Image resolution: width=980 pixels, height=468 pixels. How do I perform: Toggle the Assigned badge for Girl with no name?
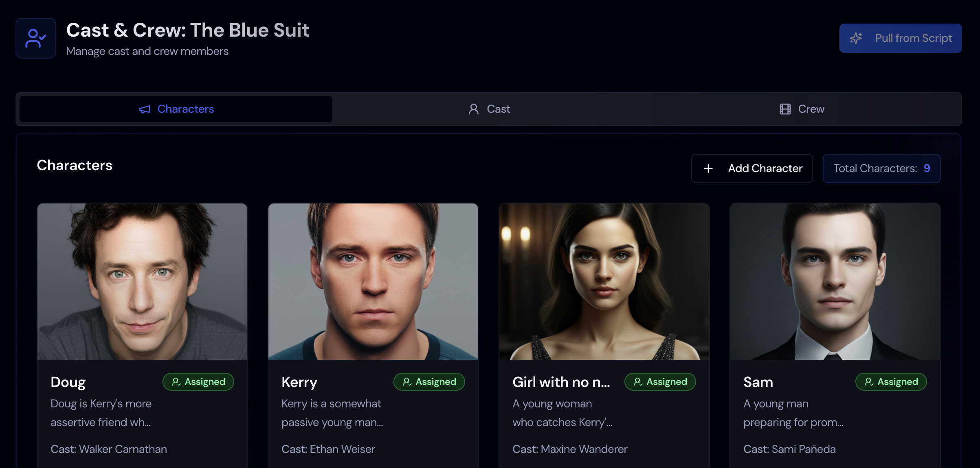click(x=660, y=382)
